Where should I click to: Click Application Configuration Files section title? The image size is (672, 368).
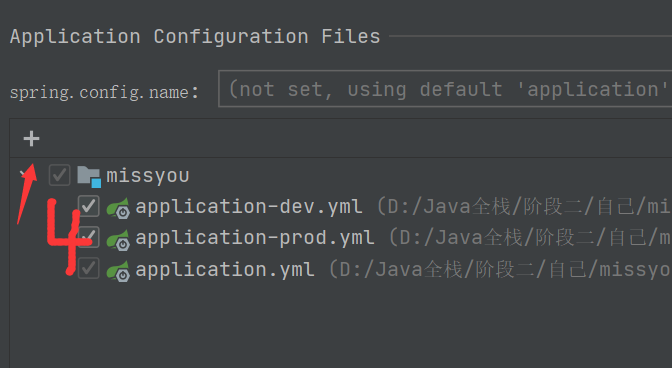click(x=195, y=36)
